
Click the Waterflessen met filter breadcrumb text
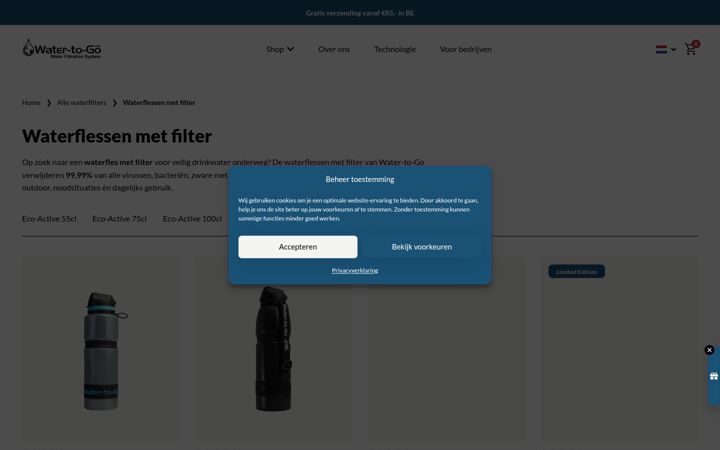coord(159,102)
